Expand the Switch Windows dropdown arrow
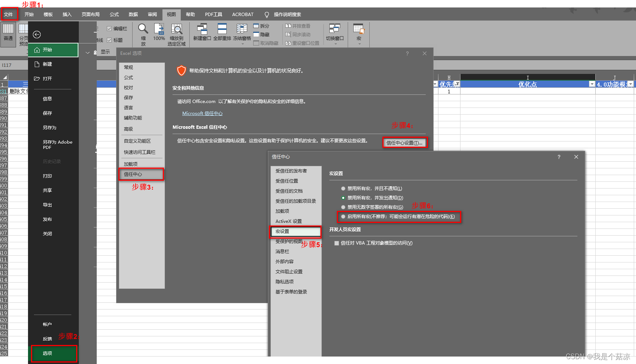This screenshot has height=364, width=636. coord(335,44)
